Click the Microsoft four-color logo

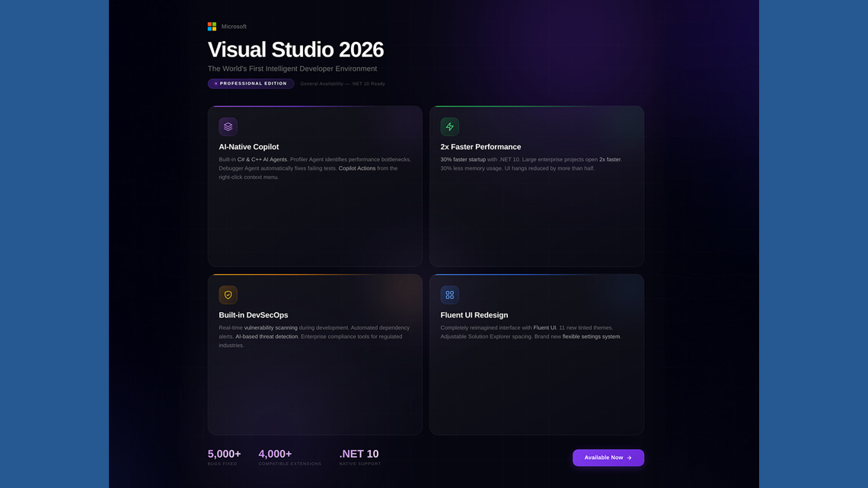tap(211, 26)
